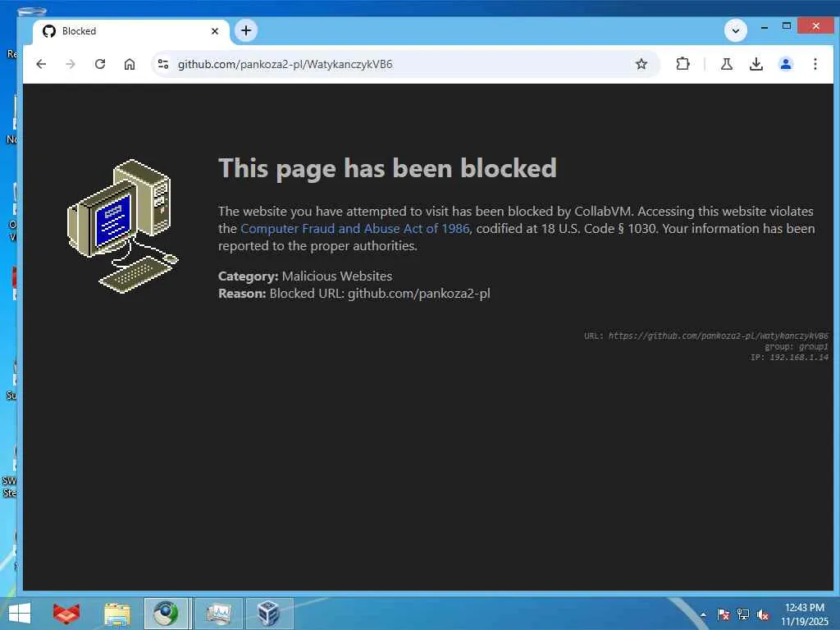Toggle the muted volume tray icon
The height and width of the screenshot is (630, 840).
(763, 614)
